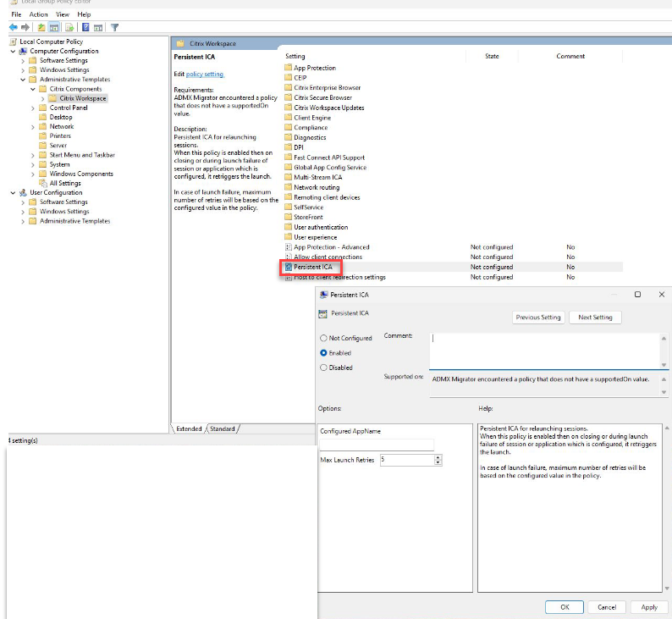Click the Configured AppName text field
This screenshot has height=619, width=672.
click(377, 445)
